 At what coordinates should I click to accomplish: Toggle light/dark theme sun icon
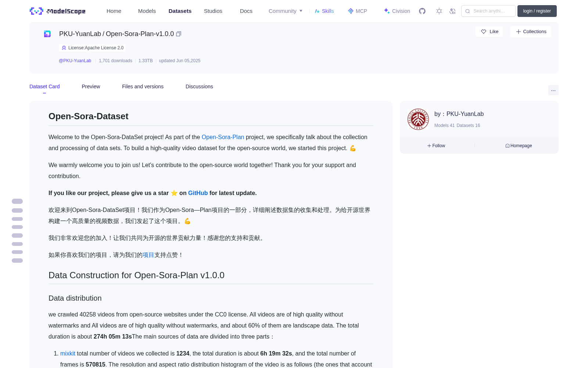point(439,11)
